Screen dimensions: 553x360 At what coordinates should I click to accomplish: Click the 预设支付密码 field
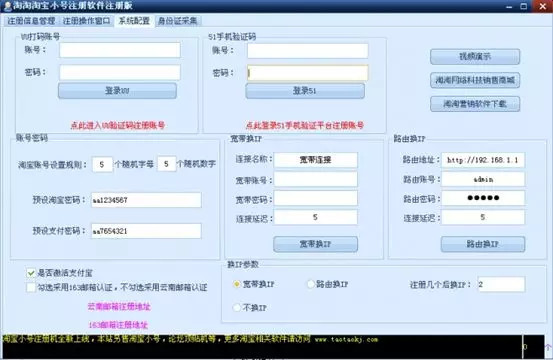[x=146, y=231]
